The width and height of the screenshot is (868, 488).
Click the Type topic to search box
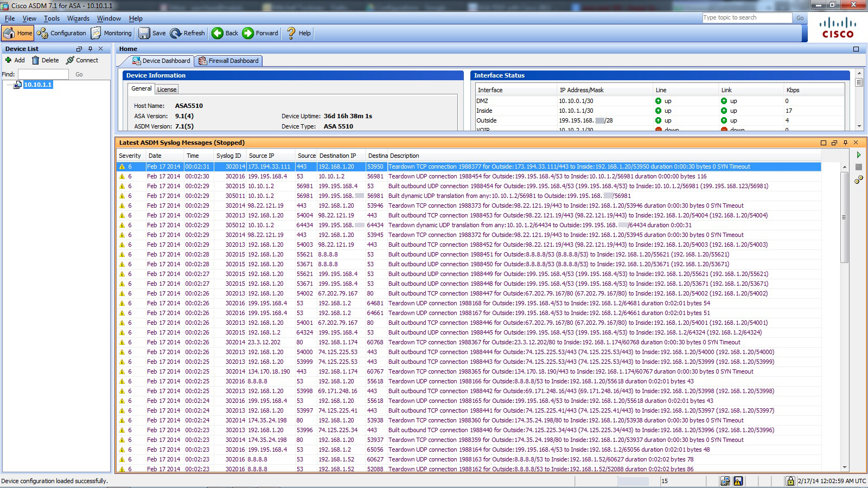747,17
